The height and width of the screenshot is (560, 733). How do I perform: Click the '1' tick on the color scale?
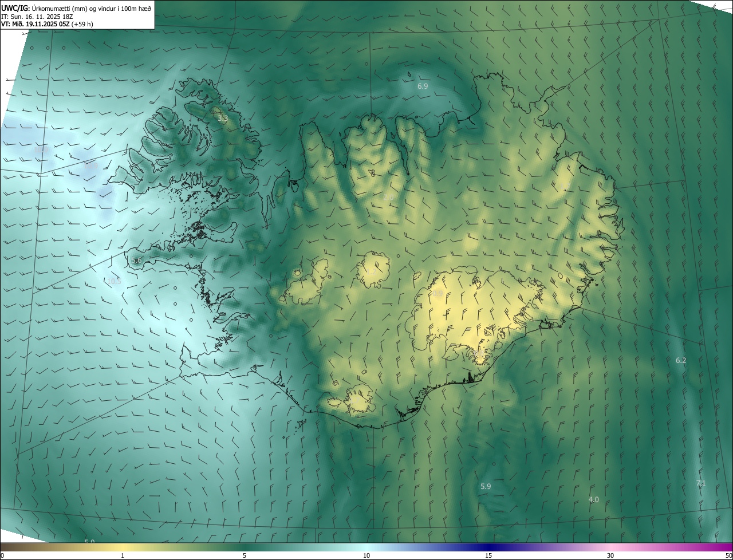point(123,555)
